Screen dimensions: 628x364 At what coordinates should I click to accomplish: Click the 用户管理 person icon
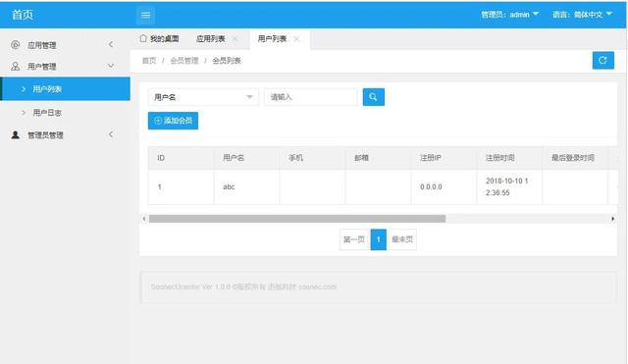[x=16, y=66]
